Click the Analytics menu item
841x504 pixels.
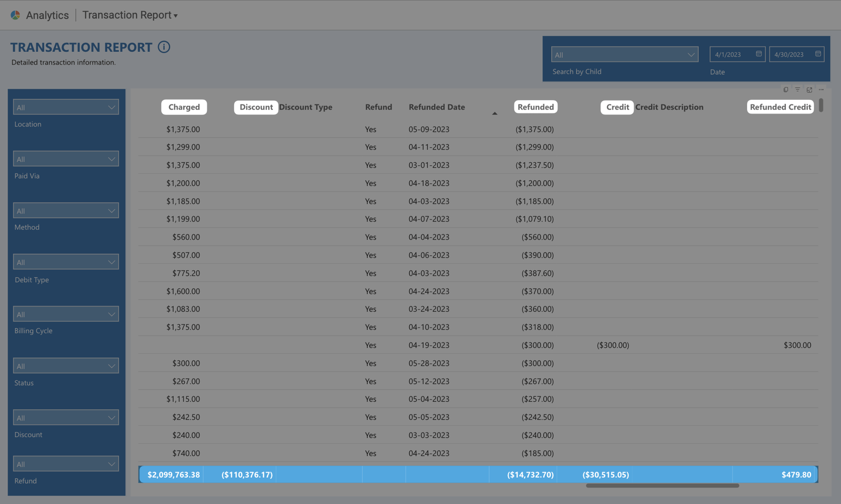tap(47, 15)
